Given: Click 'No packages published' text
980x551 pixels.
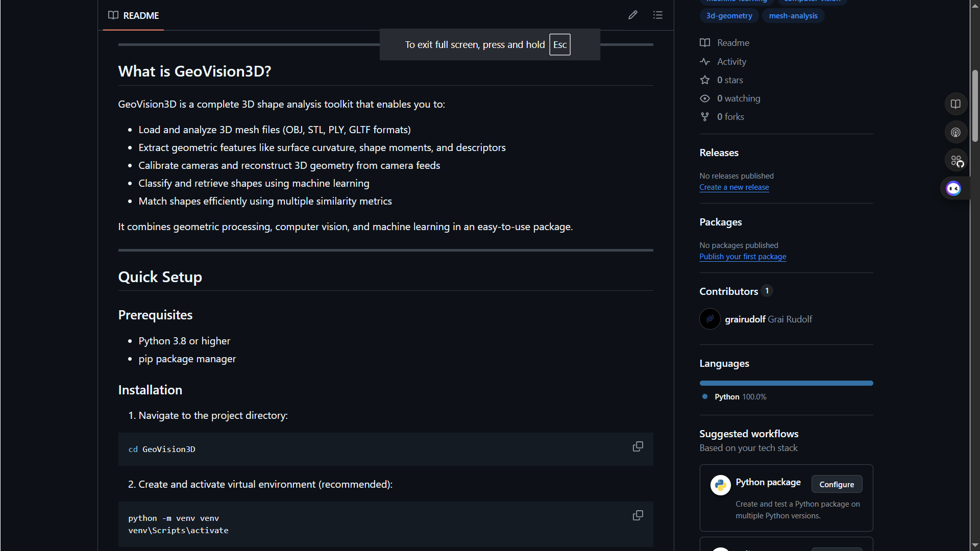Looking at the screenshot, I should tap(739, 245).
